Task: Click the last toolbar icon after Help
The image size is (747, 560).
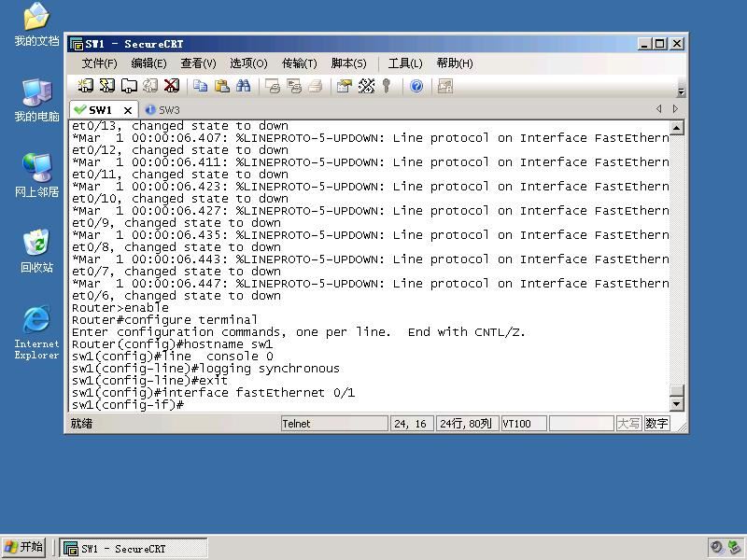Action: tap(445, 86)
